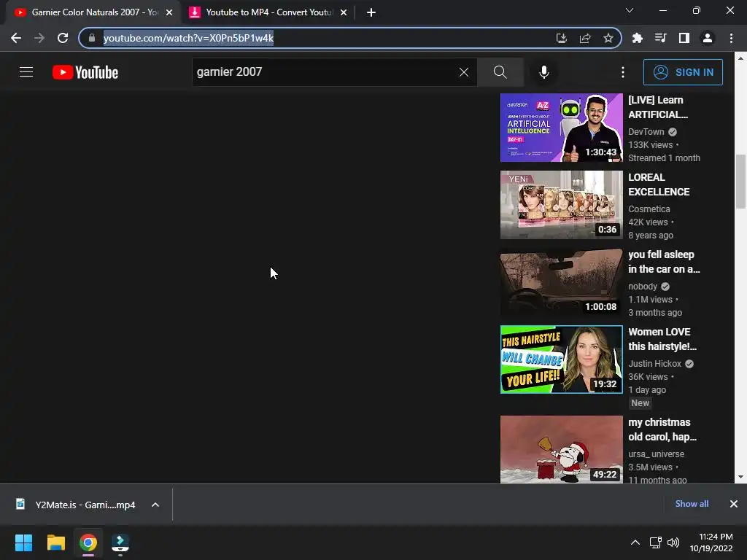Visit the DevTown channel

(x=646, y=132)
